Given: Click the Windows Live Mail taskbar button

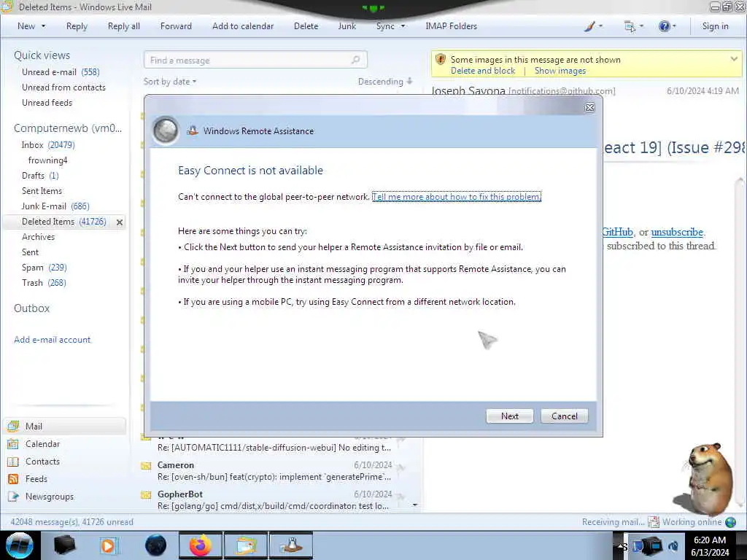Looking at the screenshot, I should pos(245,545).
